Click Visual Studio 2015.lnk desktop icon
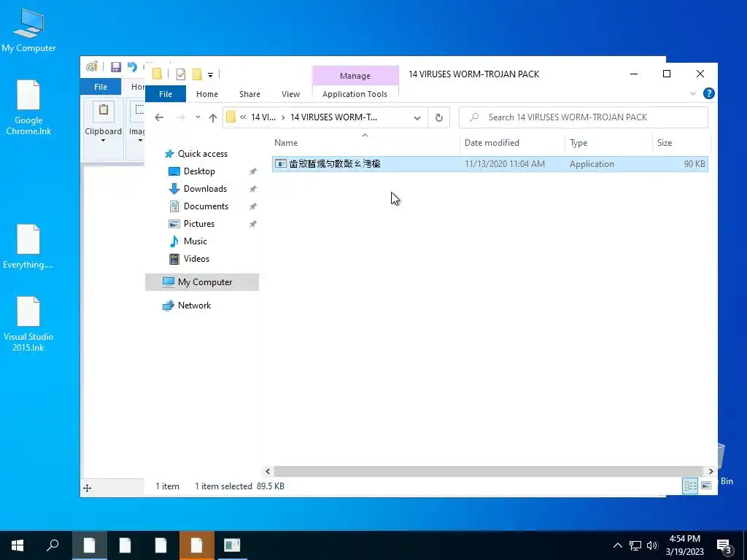The width and height of the screenshot is (747, 560). 28,324
